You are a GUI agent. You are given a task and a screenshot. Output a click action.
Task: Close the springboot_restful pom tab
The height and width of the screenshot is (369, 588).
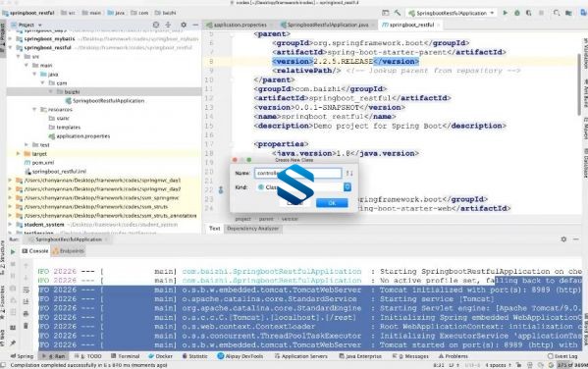click(x=439, y=26)
